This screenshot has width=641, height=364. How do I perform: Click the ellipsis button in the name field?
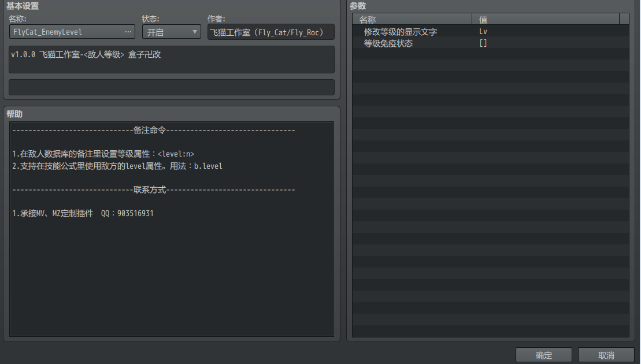point(128,32)
